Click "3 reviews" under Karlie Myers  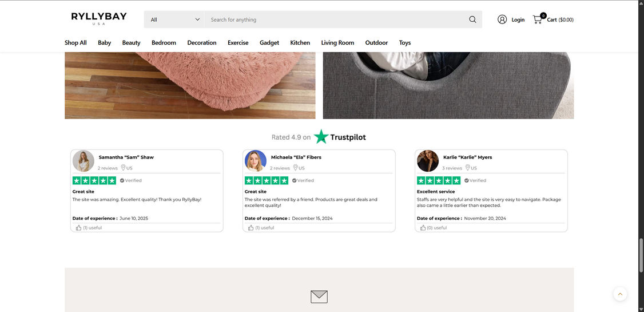(x=452, y=168)
